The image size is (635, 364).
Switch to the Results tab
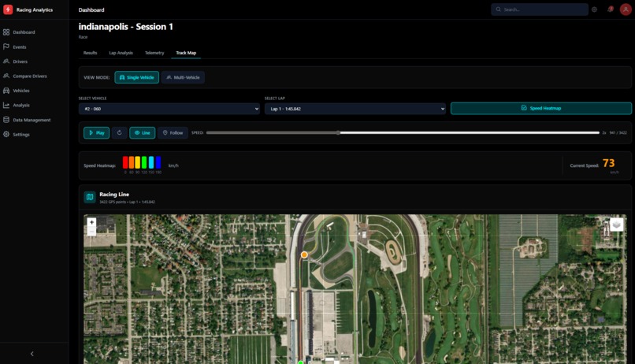[x=90, y=53]
